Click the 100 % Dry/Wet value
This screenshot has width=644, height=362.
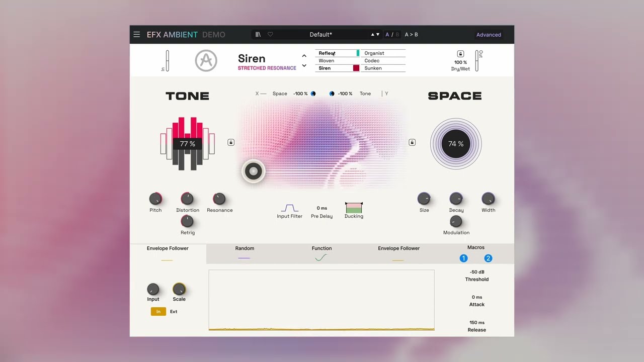[460, 62]
